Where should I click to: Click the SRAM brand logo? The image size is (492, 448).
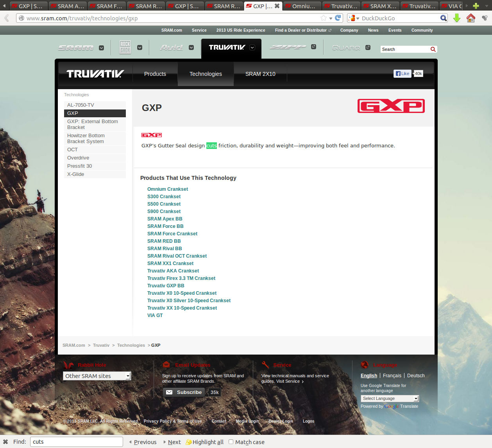click(x=76, y=48)
